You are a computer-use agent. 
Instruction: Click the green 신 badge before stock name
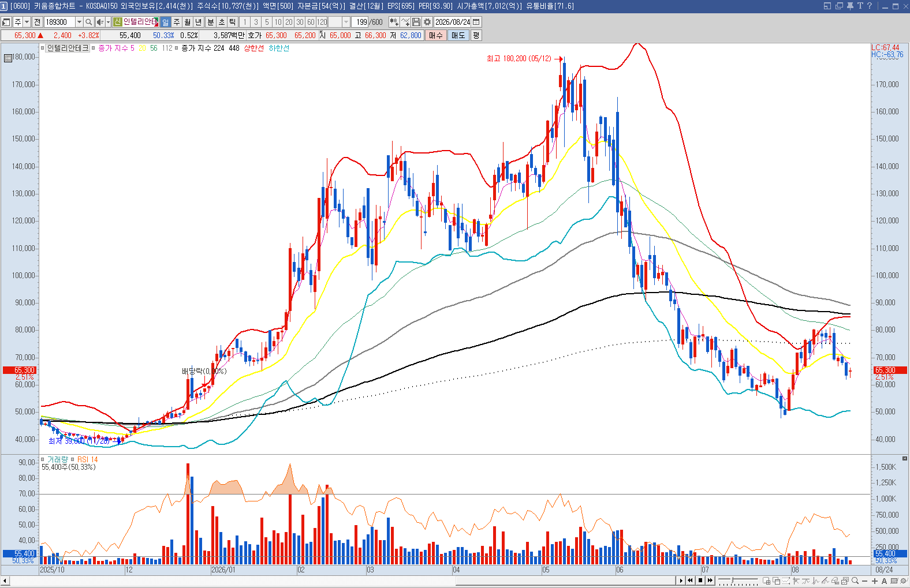point(117,22)
